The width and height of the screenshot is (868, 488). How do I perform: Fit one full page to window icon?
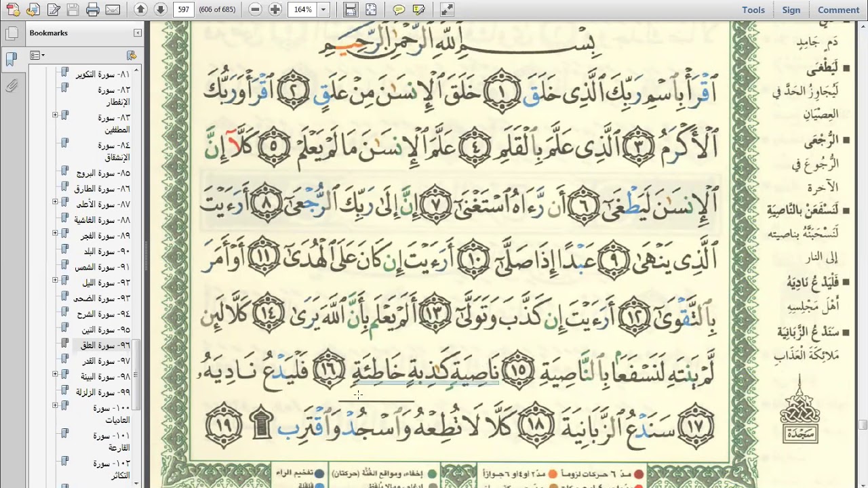coord(371,9)
